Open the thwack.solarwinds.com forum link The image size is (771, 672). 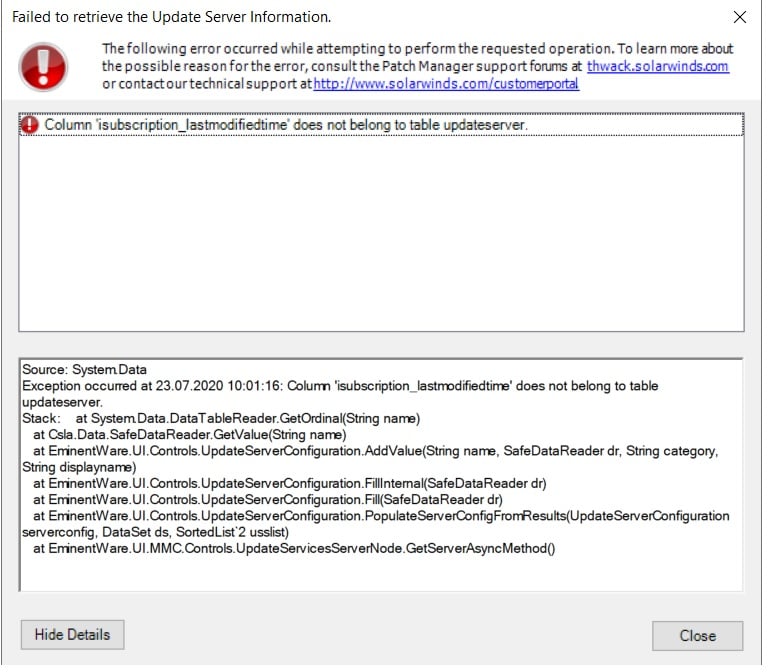pyautogui.click(x=657, y=66)
